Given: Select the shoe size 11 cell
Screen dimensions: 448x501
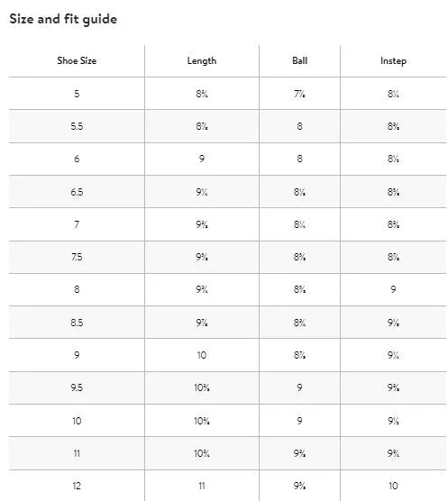Looking at the screenshot, I should pos(77,453).
